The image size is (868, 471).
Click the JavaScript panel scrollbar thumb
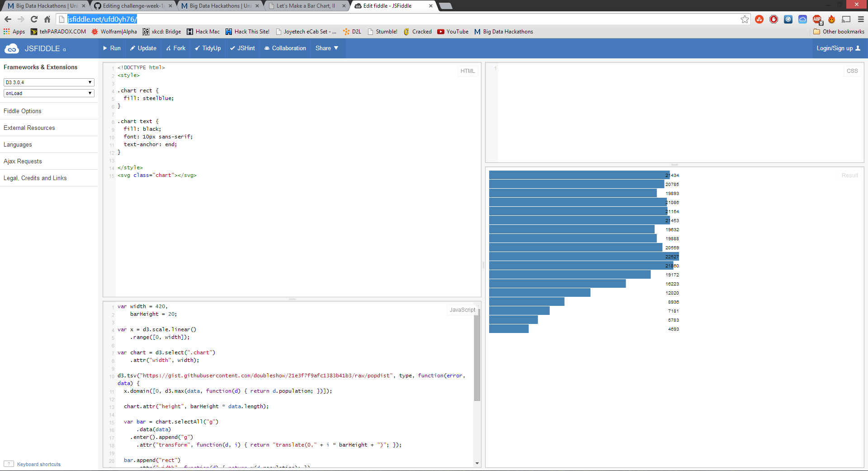[x=477, y=355]
